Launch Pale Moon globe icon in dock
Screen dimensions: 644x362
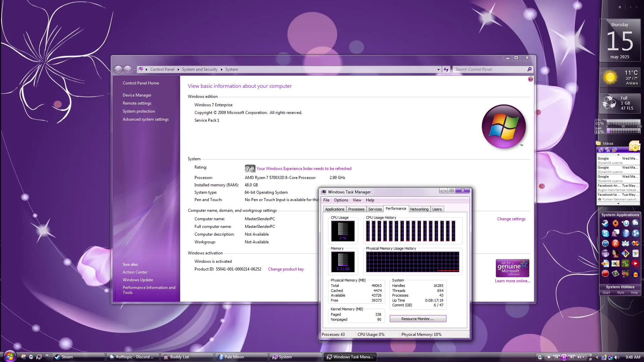625,233
